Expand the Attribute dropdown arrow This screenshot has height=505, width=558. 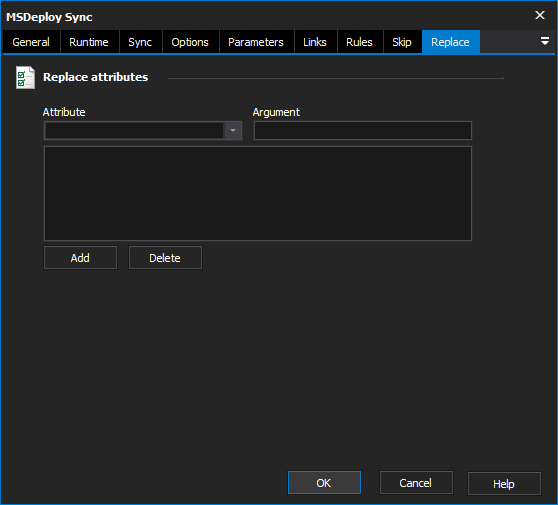233,131
